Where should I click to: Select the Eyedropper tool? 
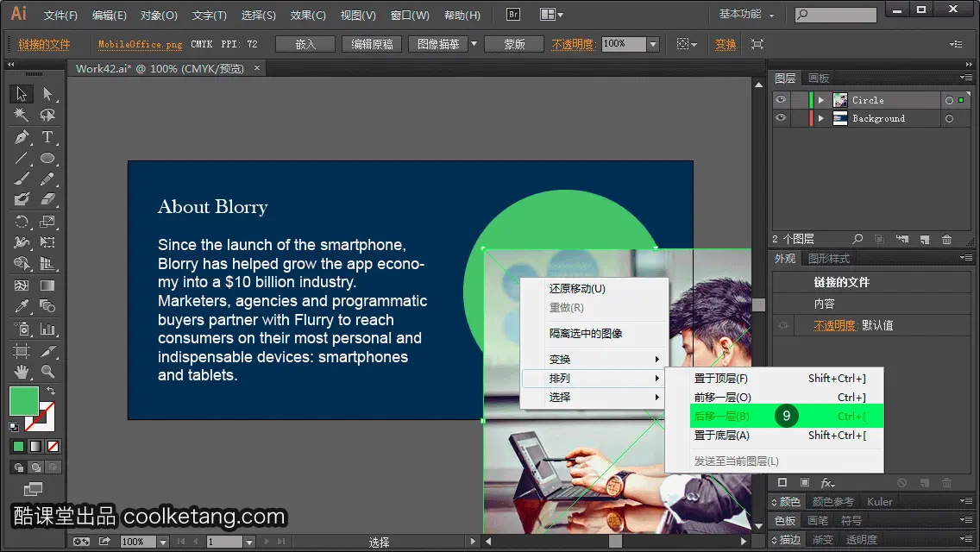click(22, 306)
